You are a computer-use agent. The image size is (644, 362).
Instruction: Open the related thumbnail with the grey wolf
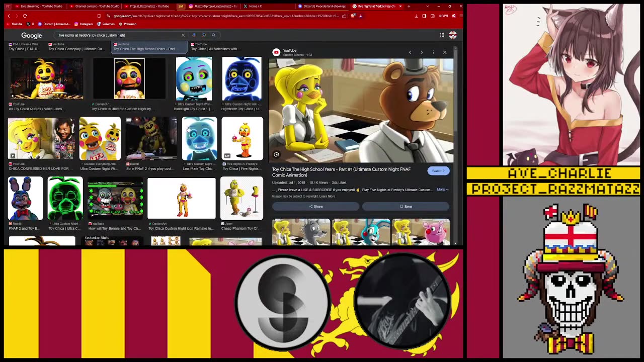(x=301, y=232)
